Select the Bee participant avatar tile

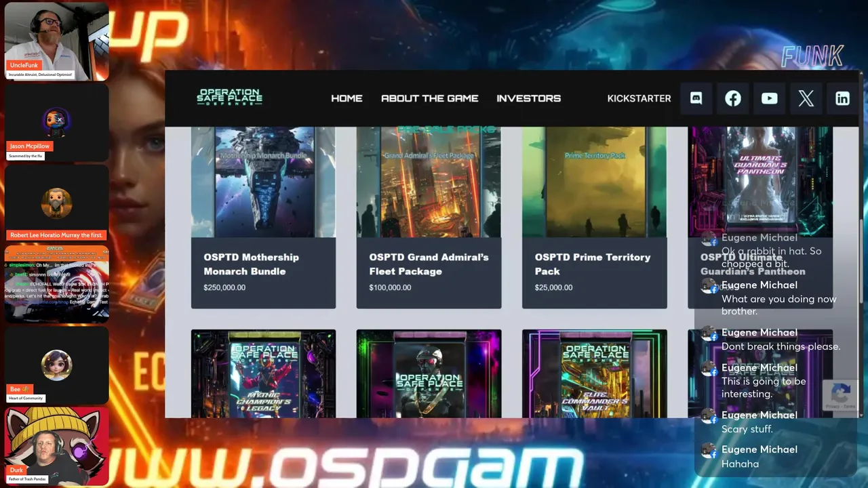point(56,365)
